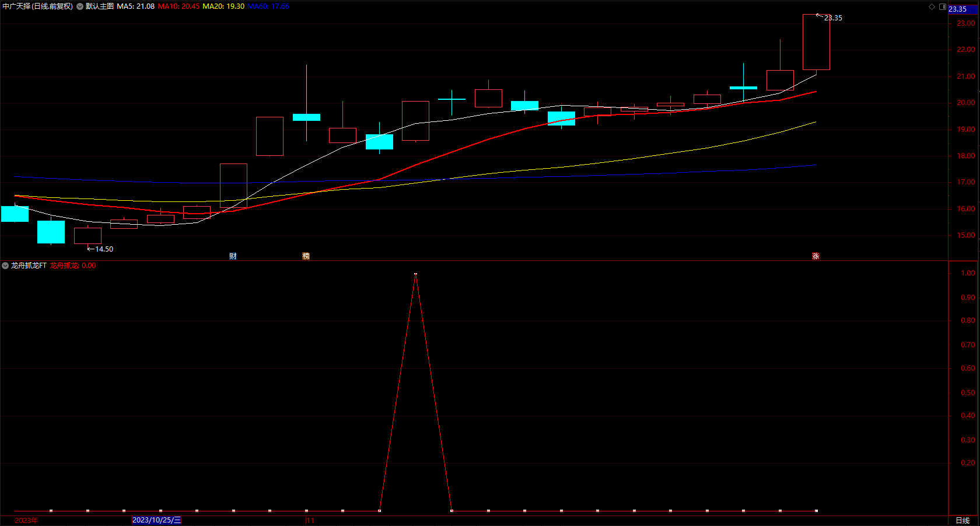
Task: Expand the 龙舟抓龙FT indicator dropdown arrow
Action: coord(5,266)
